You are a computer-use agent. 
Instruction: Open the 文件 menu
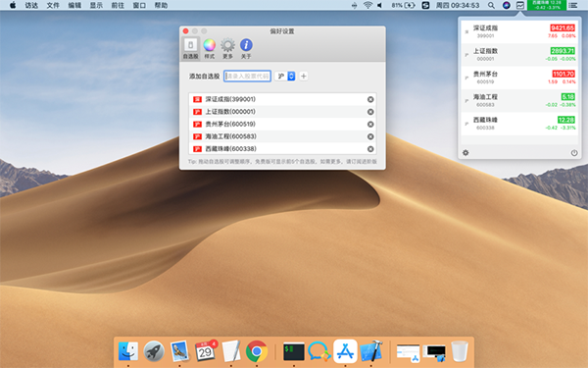pos(53,5)
